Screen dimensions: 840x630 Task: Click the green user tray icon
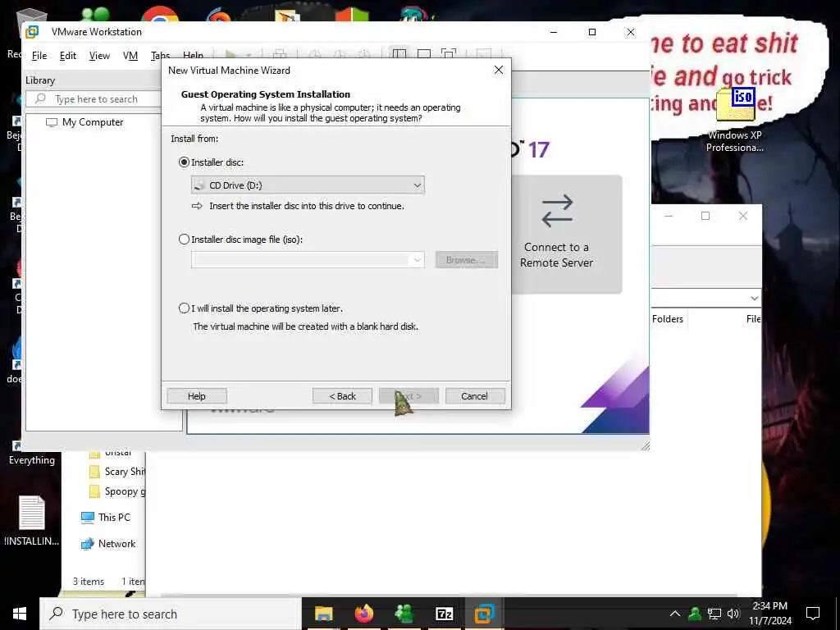point(695,614)
